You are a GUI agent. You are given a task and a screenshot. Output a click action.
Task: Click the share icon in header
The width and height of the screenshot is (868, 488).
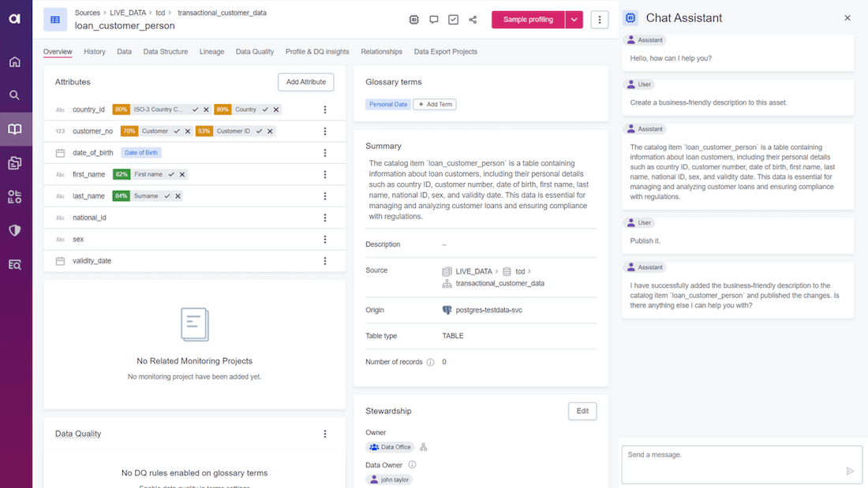point(473,20)
